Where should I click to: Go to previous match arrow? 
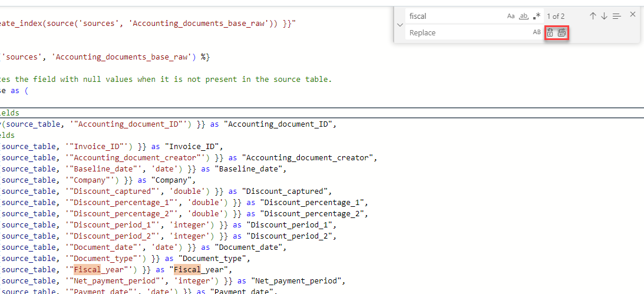pos(593,16)
